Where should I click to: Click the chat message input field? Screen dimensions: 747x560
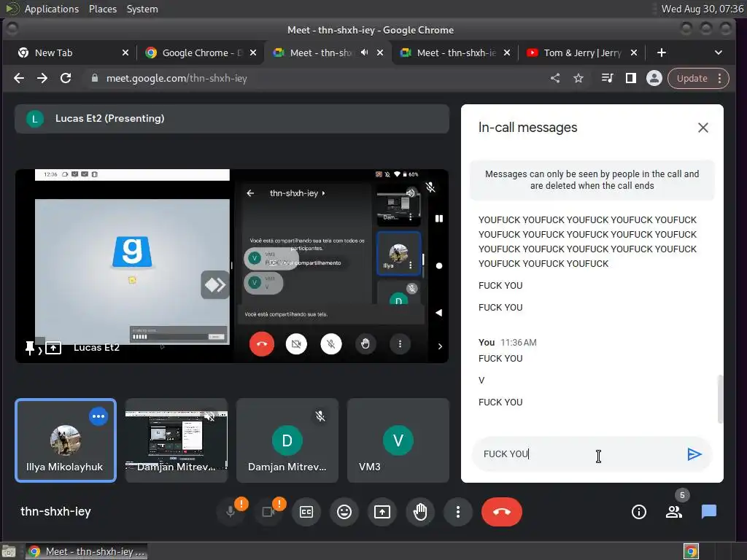pyautogui.click(x=578, y=454)
